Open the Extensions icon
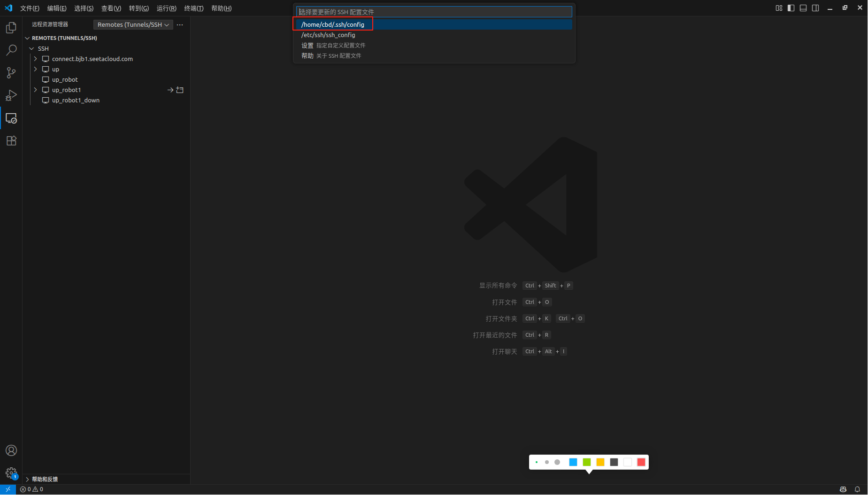Image resolution: width=868 pixels, height=495 pixels. [x=11, y=140]
